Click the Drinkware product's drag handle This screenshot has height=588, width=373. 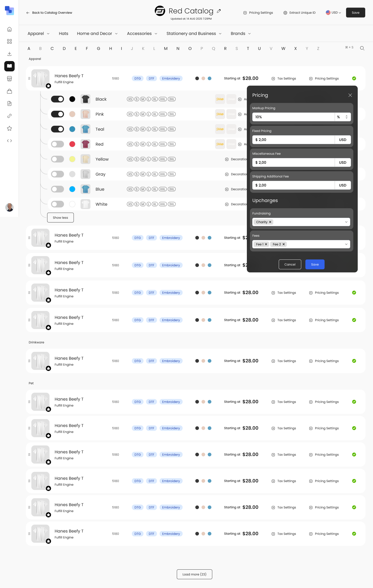tap(29, 361)
